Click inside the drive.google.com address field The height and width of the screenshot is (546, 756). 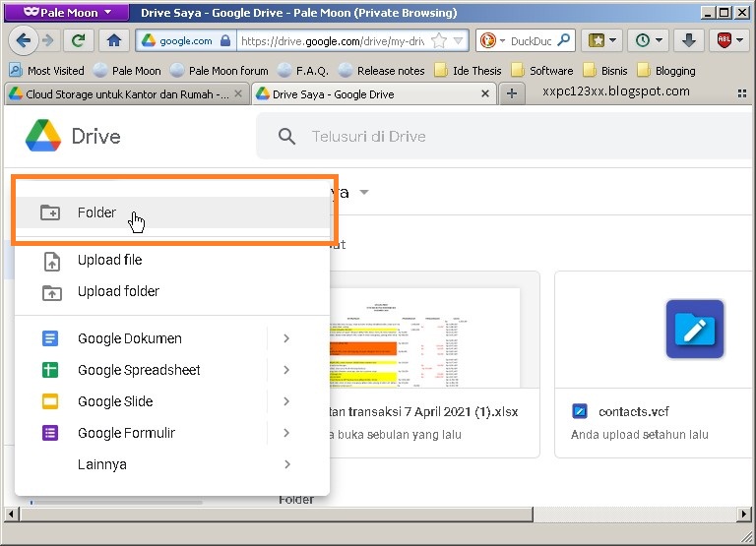coord(333,41)
